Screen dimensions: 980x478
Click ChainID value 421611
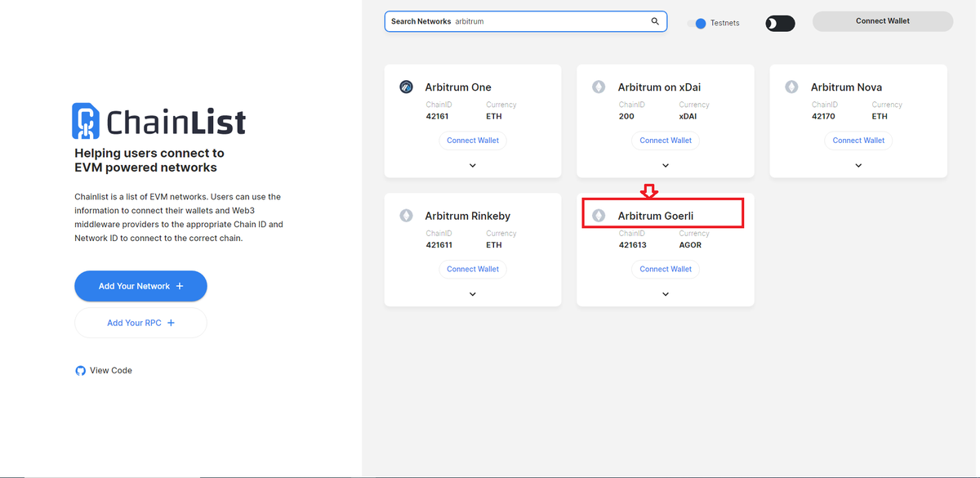(x=440, y=245)
